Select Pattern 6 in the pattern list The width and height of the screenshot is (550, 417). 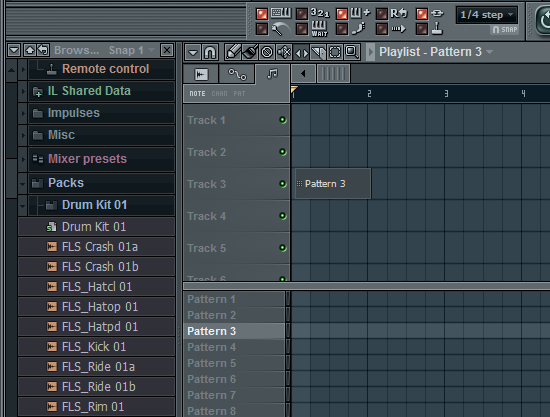tap(234, 379)
